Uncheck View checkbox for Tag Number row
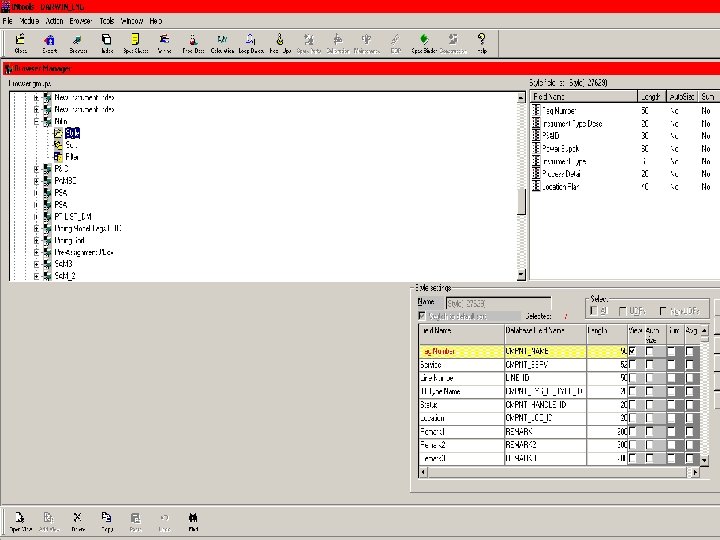This screenshot has height=540, width=720. (633, 351)
